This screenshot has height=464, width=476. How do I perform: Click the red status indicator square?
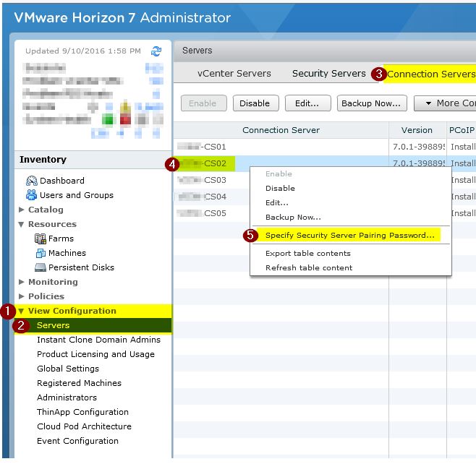coord(125,119)
